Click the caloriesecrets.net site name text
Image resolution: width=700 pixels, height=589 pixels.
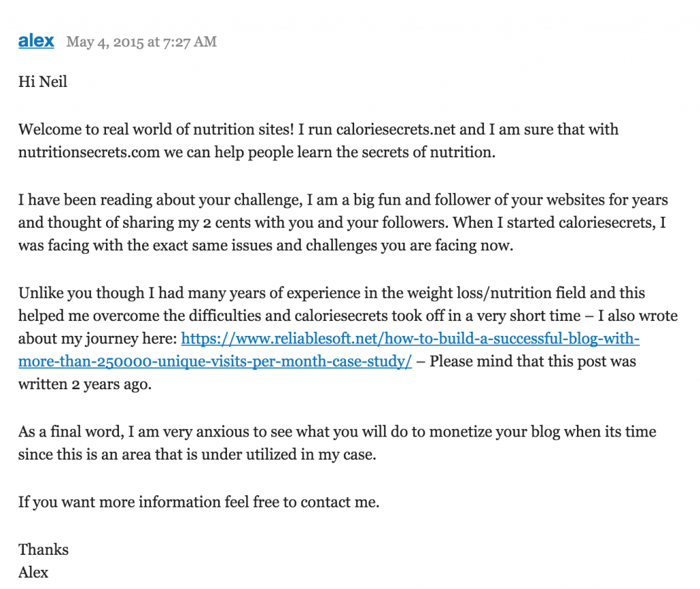[392, 129]
